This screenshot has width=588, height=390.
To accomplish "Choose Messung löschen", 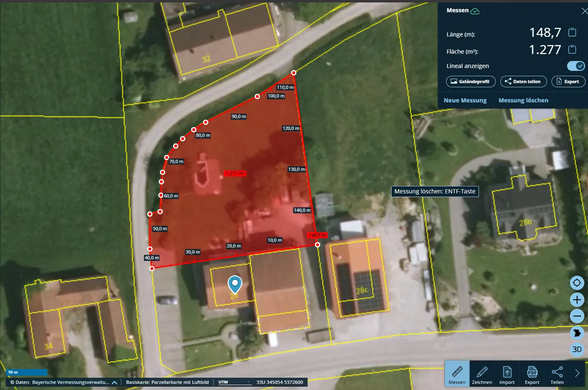I will pyautogui.click(x=523, y=100).
